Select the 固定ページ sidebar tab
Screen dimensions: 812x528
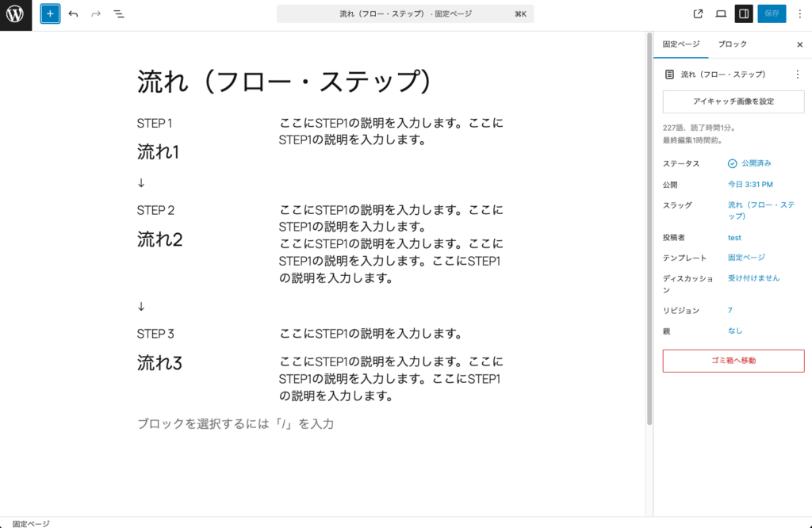pos(681,44)
